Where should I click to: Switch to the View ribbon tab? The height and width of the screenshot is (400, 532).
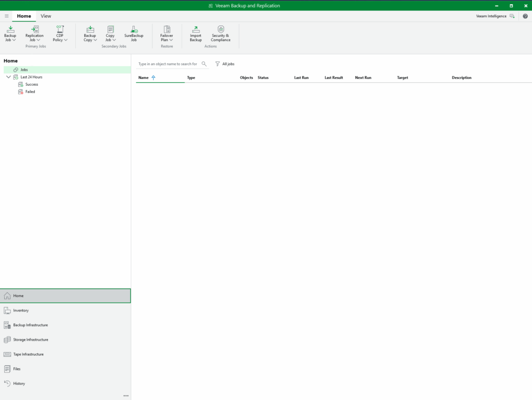[x=46, y=16]
